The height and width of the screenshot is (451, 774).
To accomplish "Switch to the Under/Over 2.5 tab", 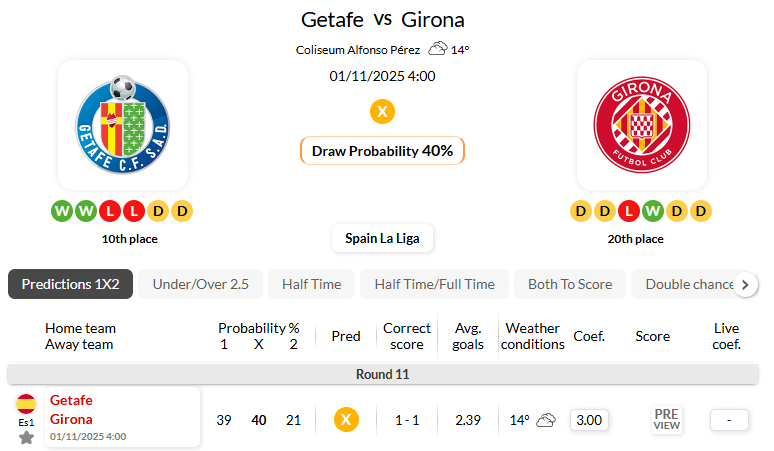I will click(200, 284).
